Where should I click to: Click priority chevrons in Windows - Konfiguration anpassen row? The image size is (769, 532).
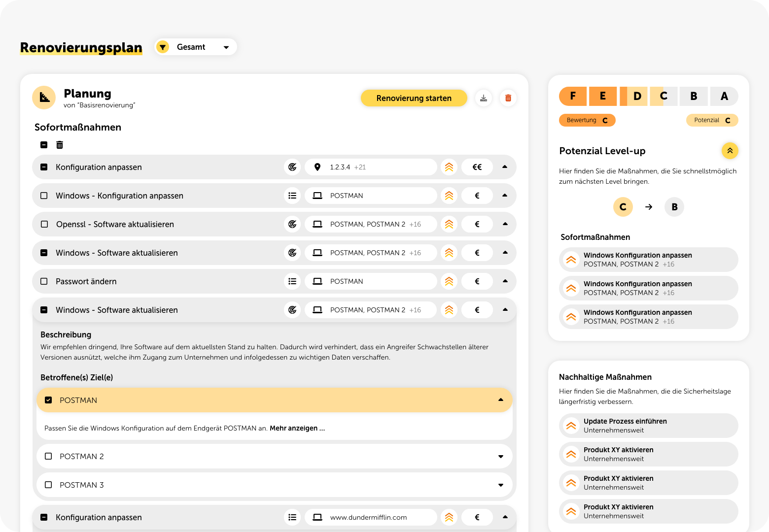pos(449,196)
